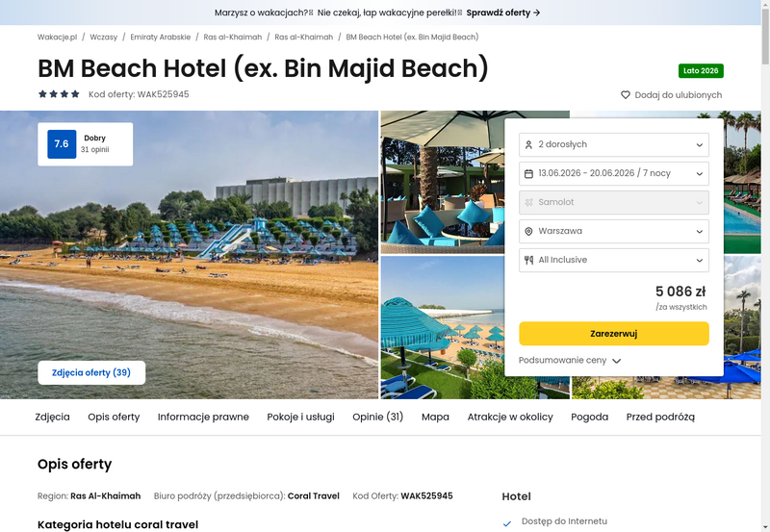This screenshot has width=770, height=532.
Task: Click the calendar icon in date field
Action: (528, 174)
